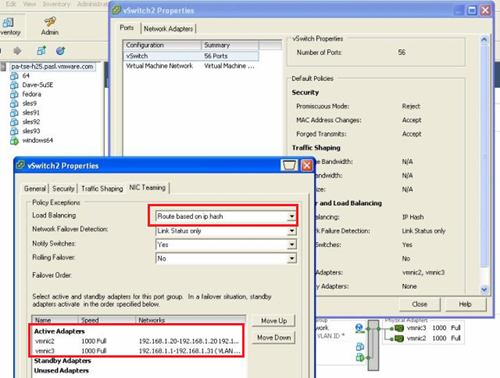Image resolution: width=500 pixels, height=378 pixels.
Task: Switch to the Security tab
Action: tap(63, 189)
